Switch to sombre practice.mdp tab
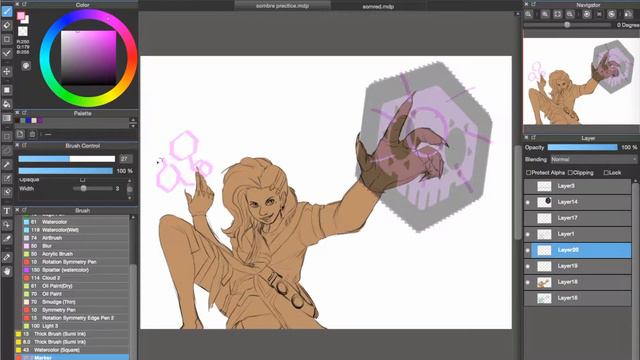 tap(282, 6)
